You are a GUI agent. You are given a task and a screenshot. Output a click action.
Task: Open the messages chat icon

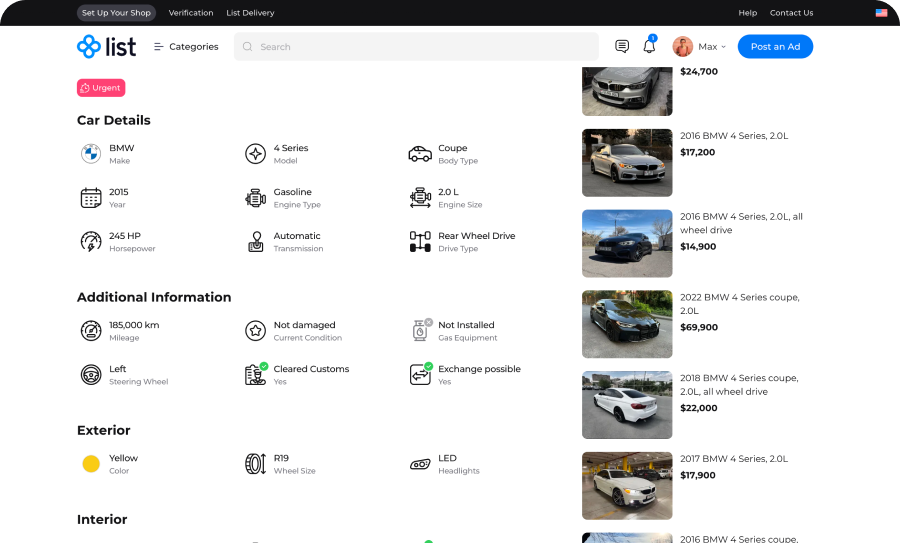click(622, 46)
